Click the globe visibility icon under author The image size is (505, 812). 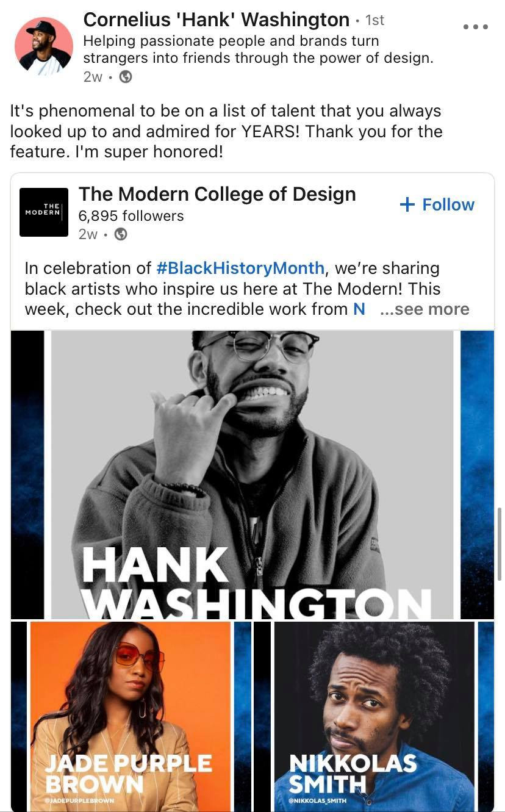[125, 77]
